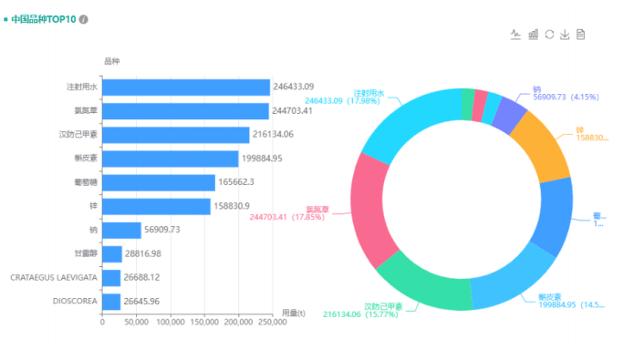
Task: Select the 氯氮䓬 bar in chart
Action: click(x=186, y=111)
